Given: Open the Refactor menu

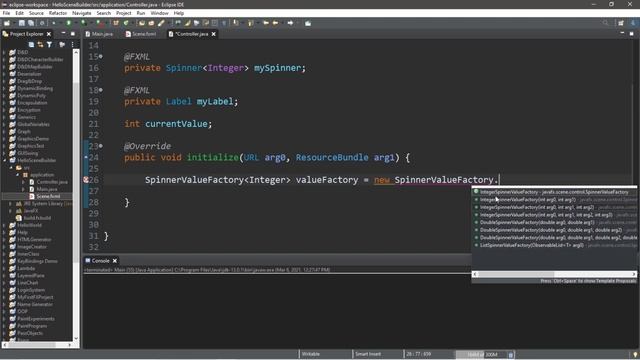Looking at the screenshot, I should 58,13.
